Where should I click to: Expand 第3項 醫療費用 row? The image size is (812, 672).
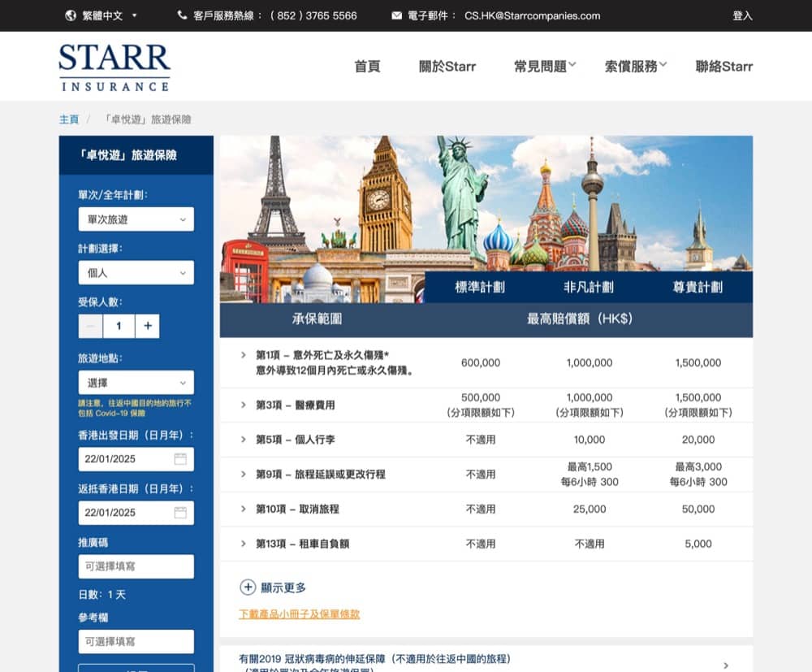pos(244,405)
